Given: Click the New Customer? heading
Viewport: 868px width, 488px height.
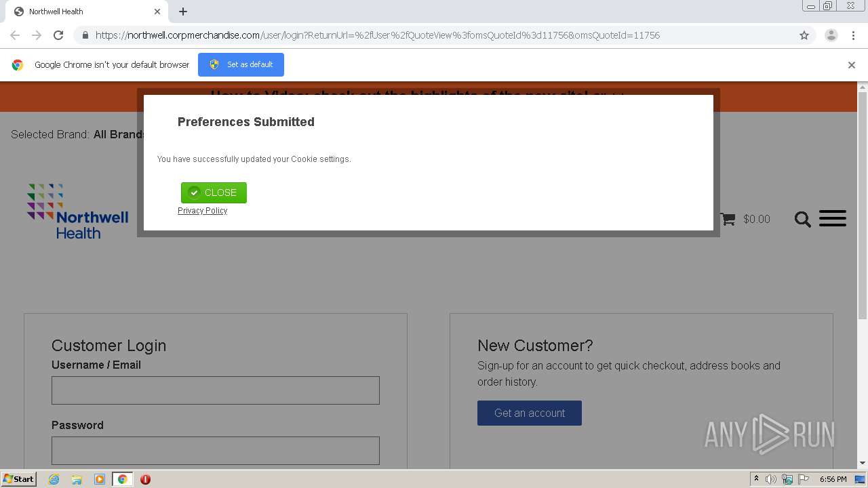Looking at the screenshot, I should click(x=535, y=346).
